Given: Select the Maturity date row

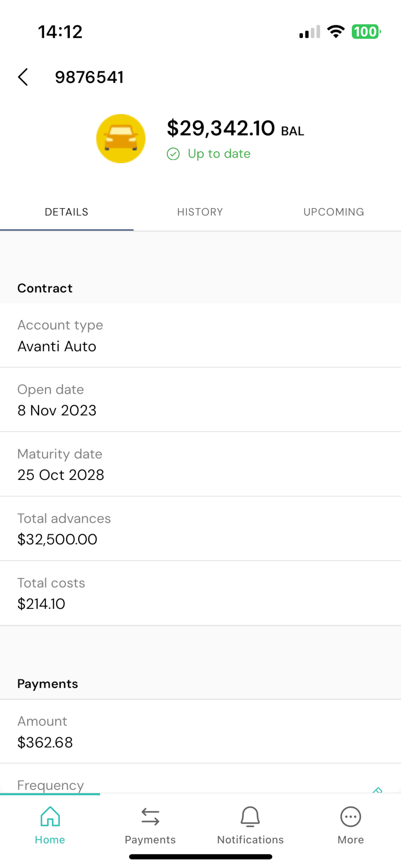Looking at the screenshot, I should click(200, 464).
